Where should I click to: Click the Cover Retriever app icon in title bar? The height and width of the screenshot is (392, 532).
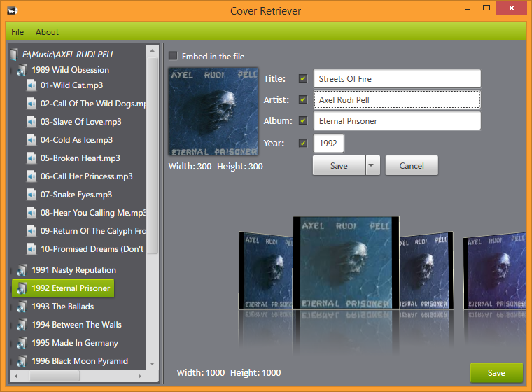[x=12, y=11]
